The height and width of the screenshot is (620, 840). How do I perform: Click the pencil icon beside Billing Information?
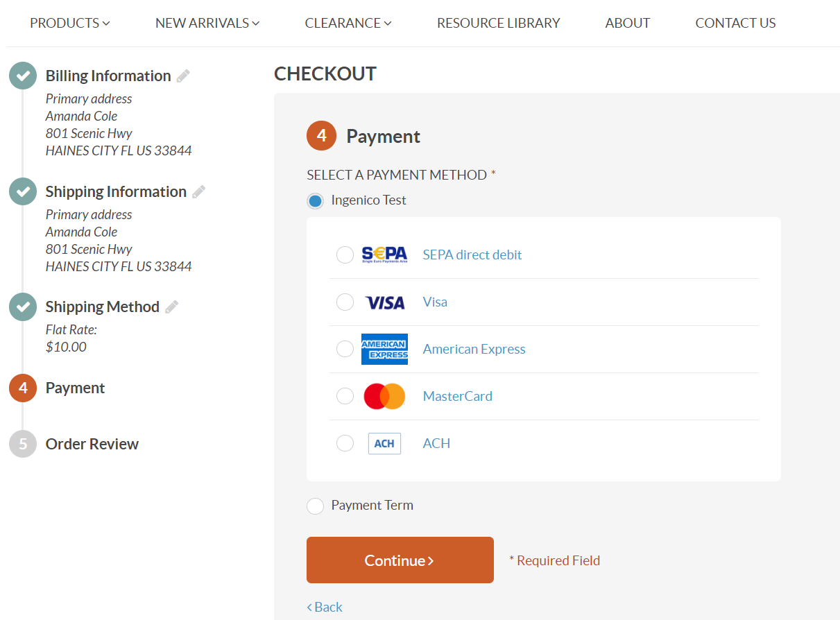[x=183, y=76]
